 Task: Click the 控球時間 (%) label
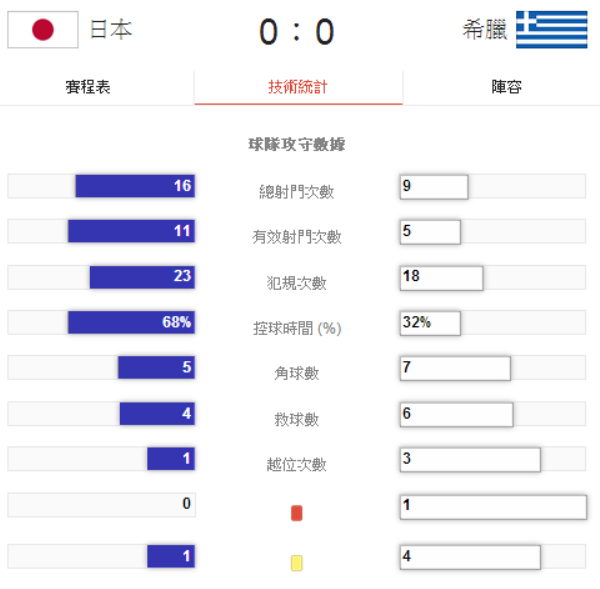tap(297, 328)
